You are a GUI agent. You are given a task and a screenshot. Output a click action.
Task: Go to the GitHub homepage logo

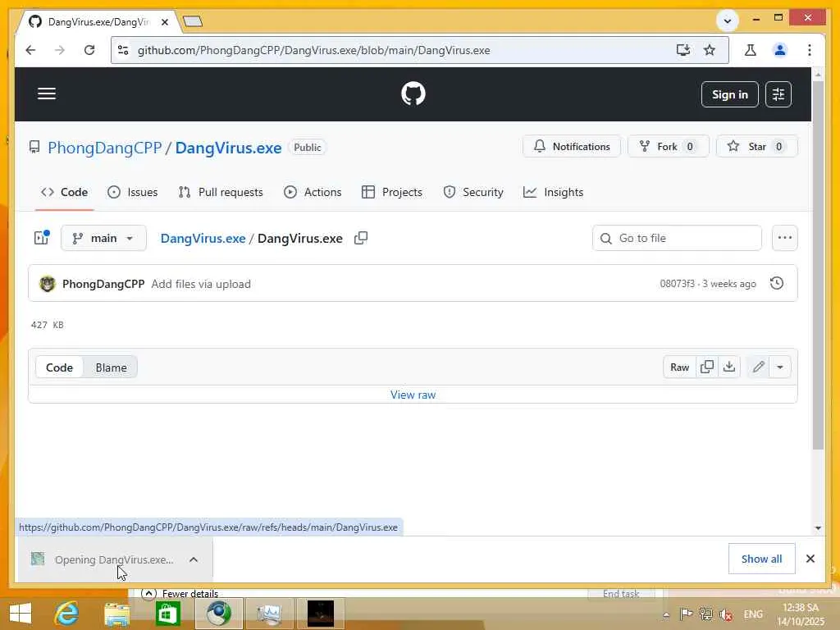pyautogui.click(x=413, y=94)
